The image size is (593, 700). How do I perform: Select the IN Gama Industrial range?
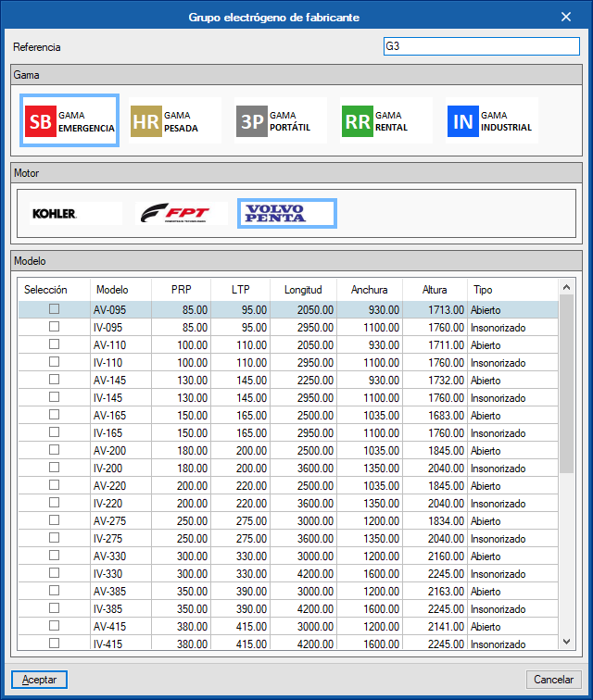[492, 120]
